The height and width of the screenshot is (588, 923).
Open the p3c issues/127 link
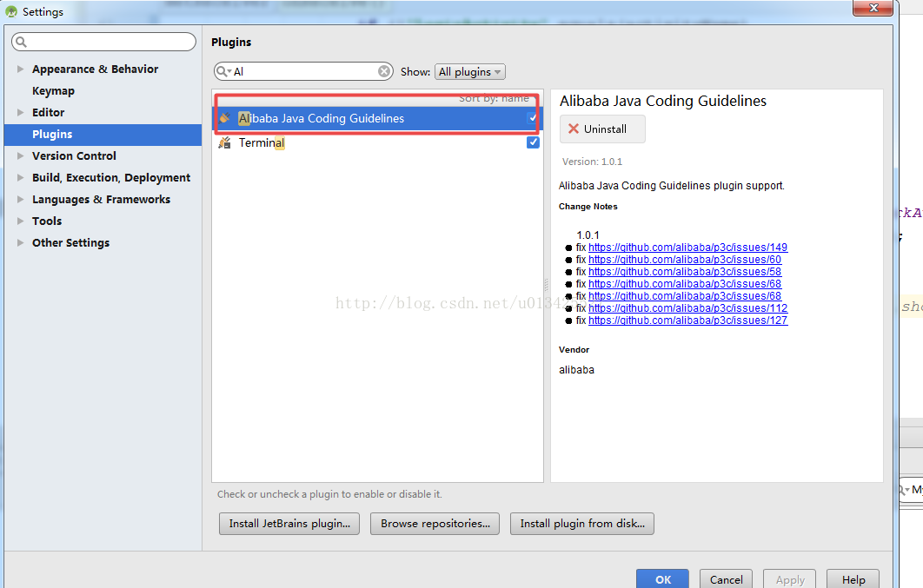tap(687, 320)
